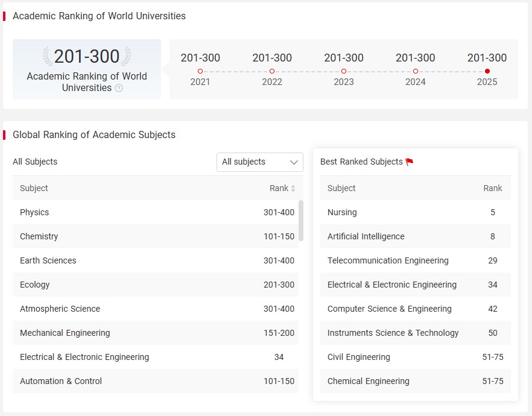Select the 2022 timeline point
The width and height of the screenshot is (532, 416).
(272, 71)
